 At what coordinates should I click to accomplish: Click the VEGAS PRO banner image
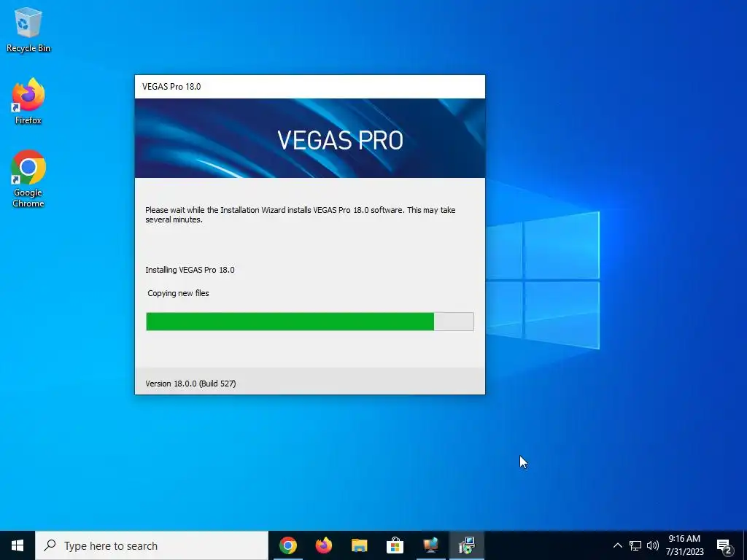coord(309,138)
